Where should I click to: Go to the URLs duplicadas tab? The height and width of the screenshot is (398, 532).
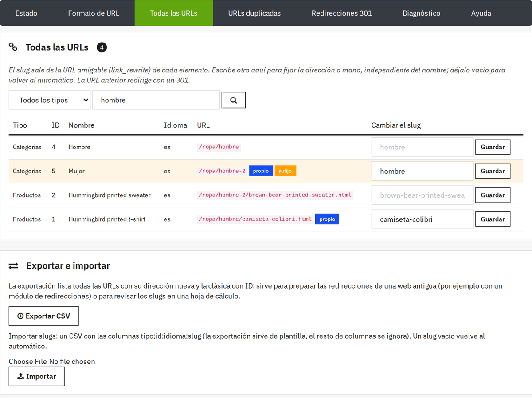pos(254,13)
